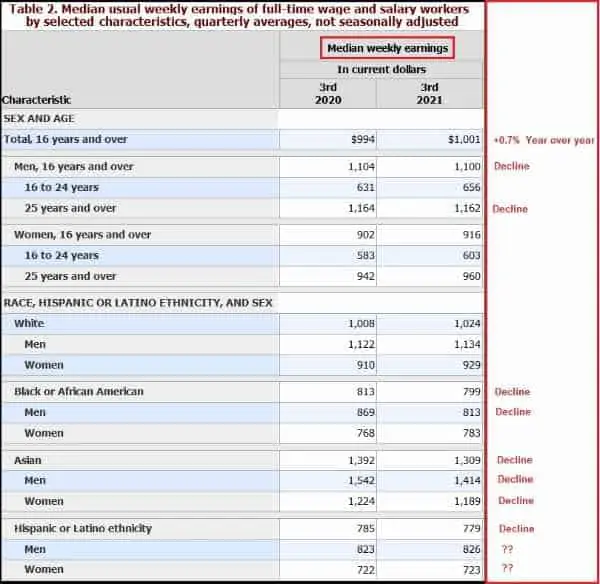Click the 1,162 value cell
Image resolution: width=600 pixels, height=584 pixels.
430,208
